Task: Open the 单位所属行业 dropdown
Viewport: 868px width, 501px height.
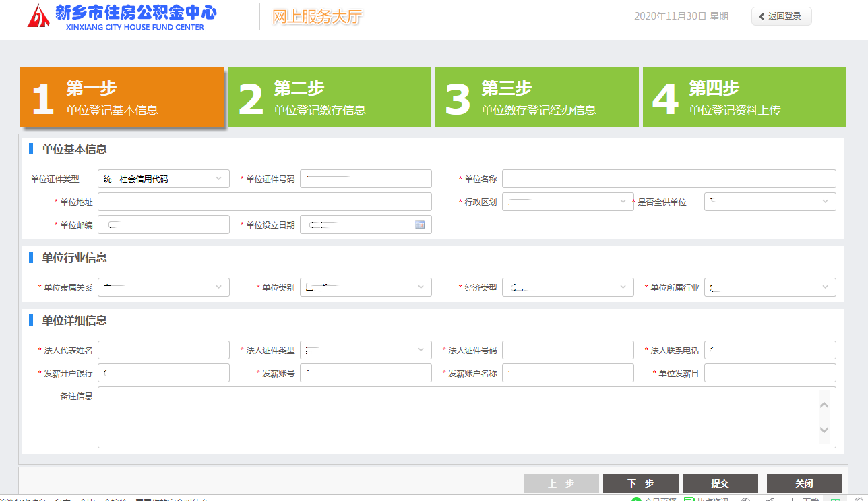Action: tap(770, 287)
